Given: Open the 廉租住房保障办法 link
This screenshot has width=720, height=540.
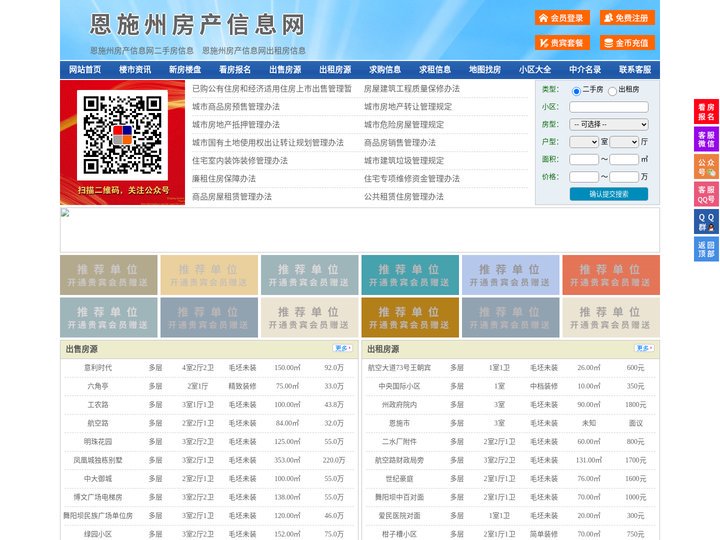Looking at the screenshot, I should pos(224,179).
